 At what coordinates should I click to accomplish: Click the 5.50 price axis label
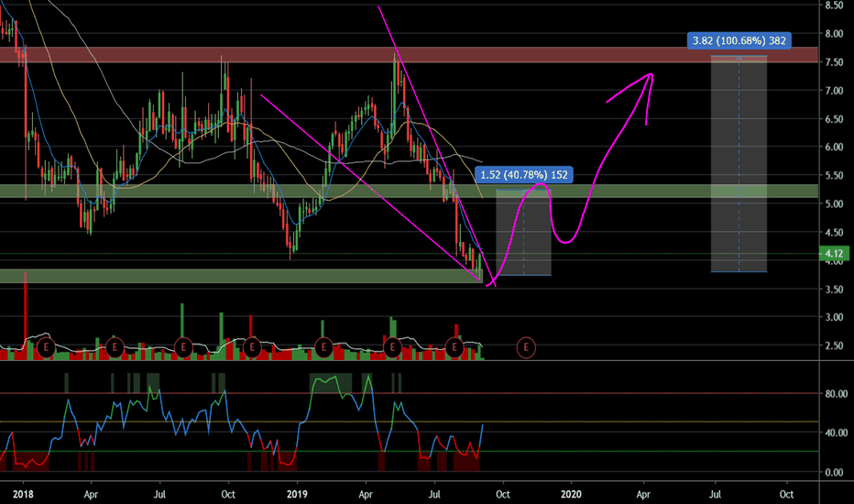point(834,175)
